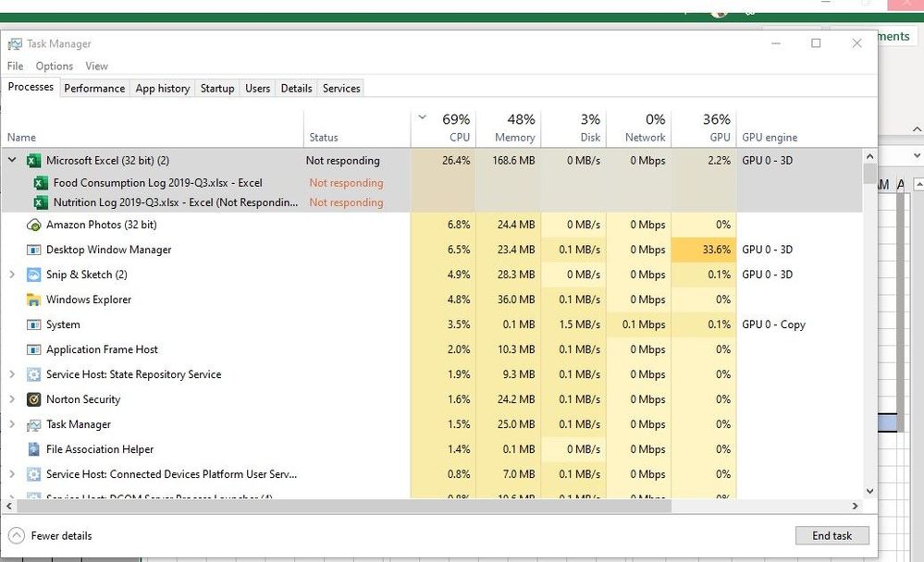Select the Desktop Window Manager icon

[x=32, y=250]
